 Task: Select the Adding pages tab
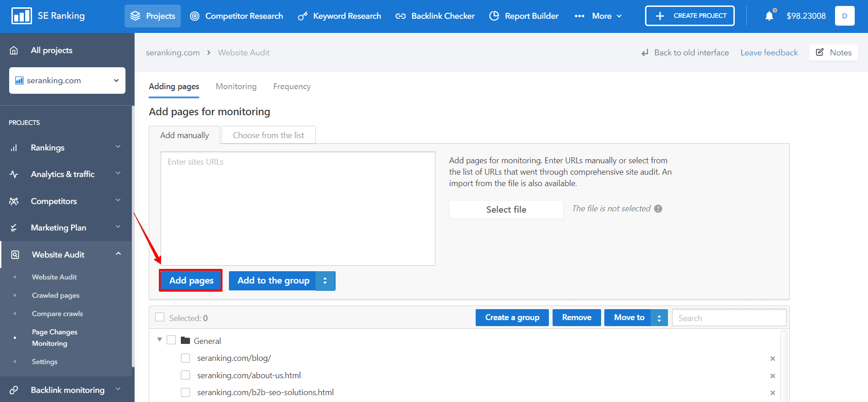pyautogui.click(x=174, y=86)
